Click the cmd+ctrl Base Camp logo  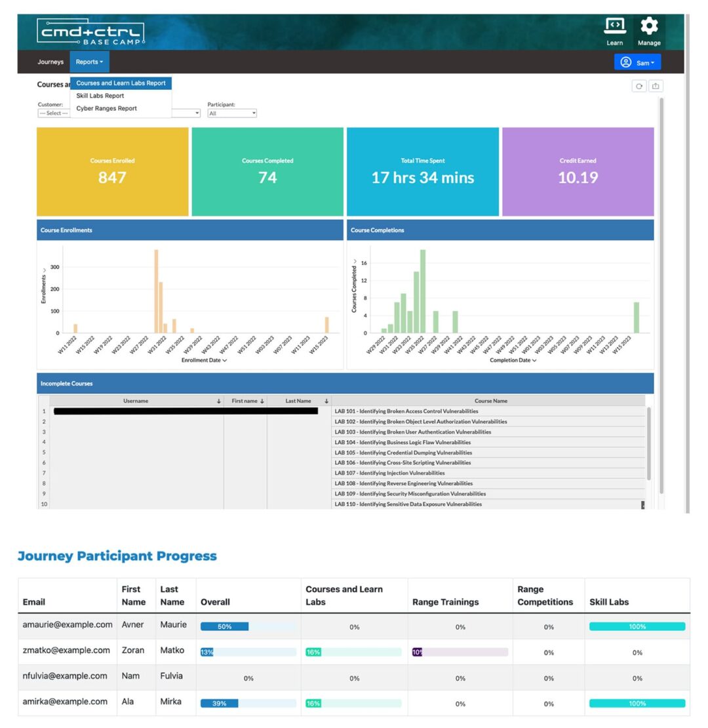click(x=90, y=31)
